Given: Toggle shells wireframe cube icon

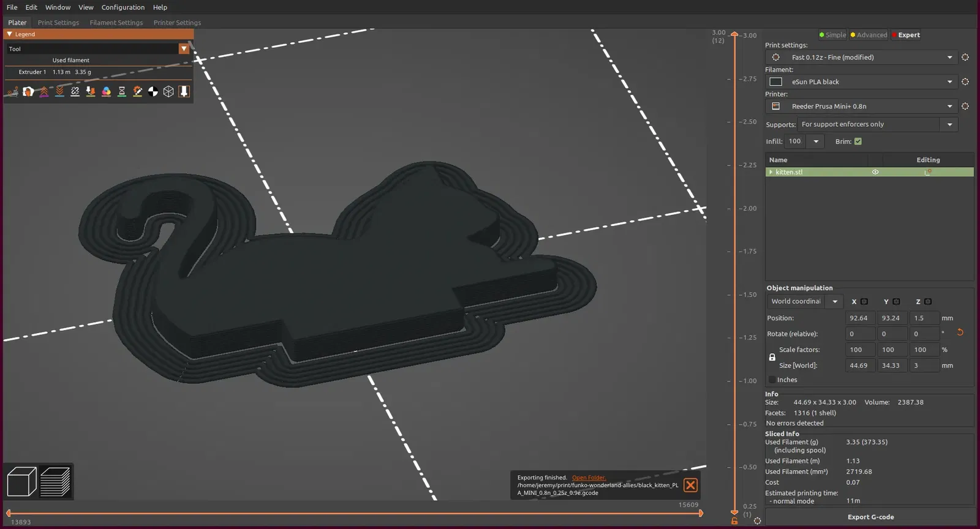Looking at the screenshot, I should tap(168, 91).
